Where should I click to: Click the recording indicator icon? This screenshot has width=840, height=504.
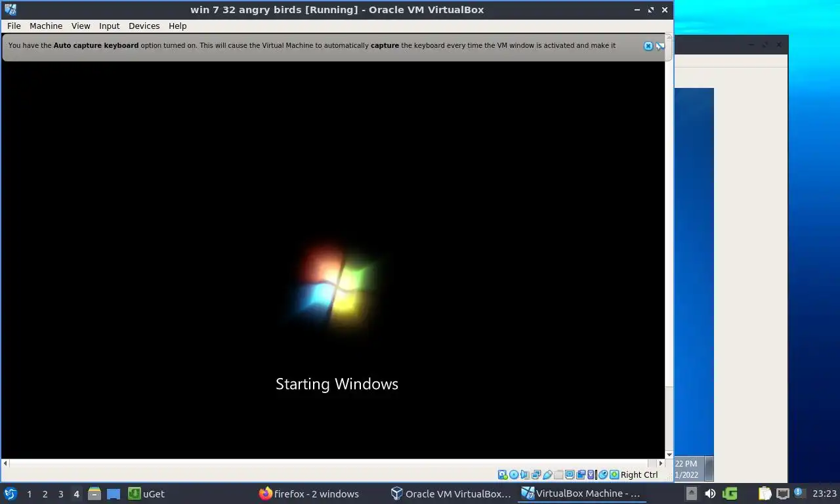pos(581,474)
